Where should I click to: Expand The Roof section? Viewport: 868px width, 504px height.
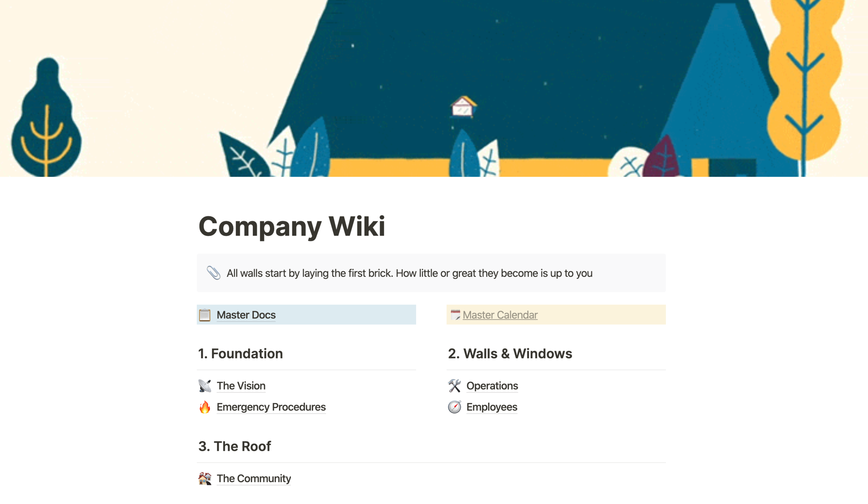pyautogui.click(x=235, y=446)
